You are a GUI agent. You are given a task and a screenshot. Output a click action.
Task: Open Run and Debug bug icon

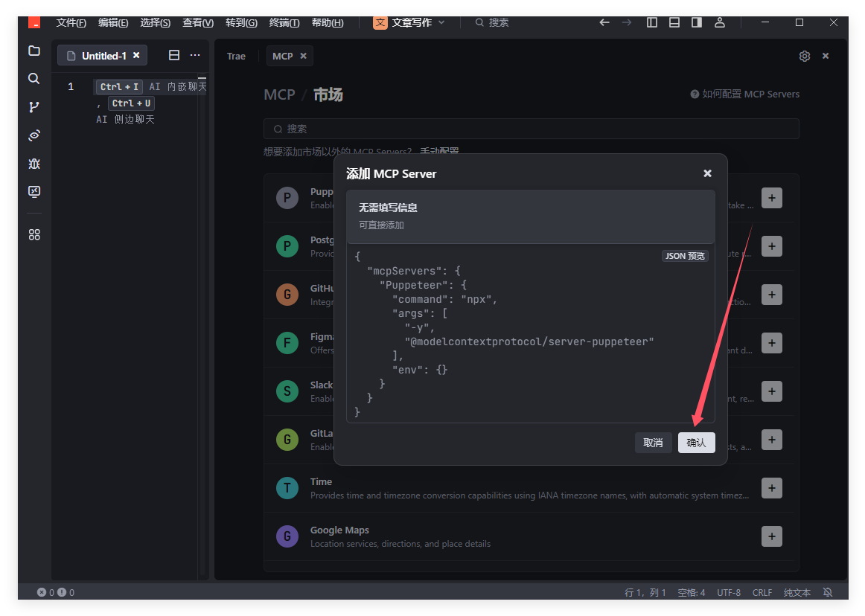33,164
